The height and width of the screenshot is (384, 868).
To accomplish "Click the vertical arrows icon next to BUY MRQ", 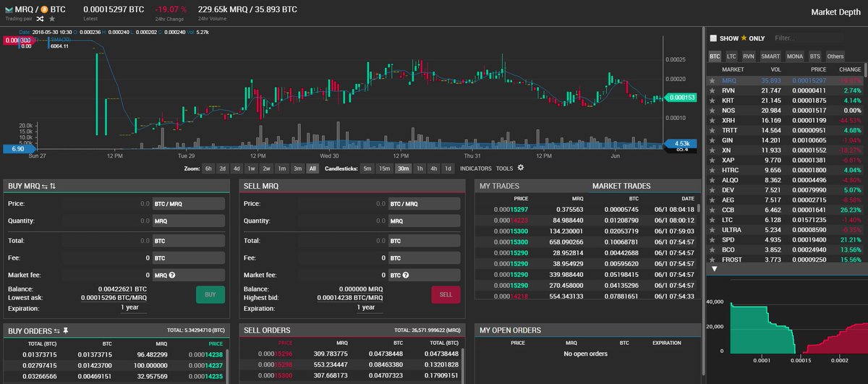I will (x=53, y=186).
